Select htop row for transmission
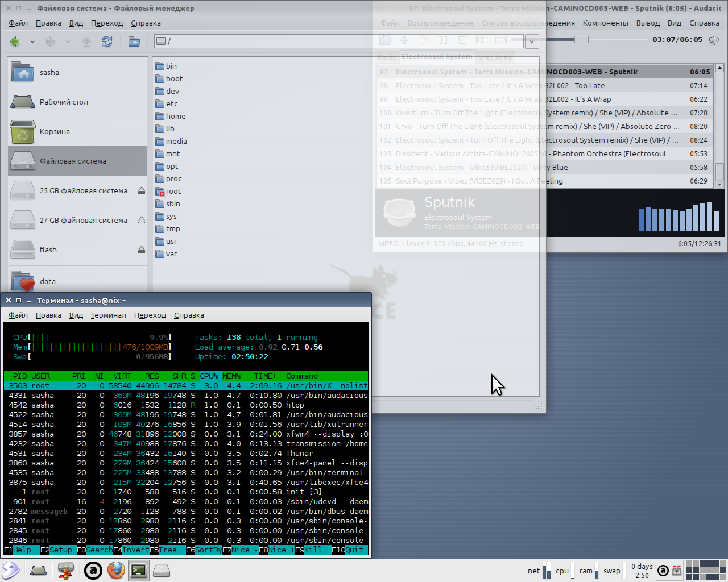728x582 pixels. (186, 444)
